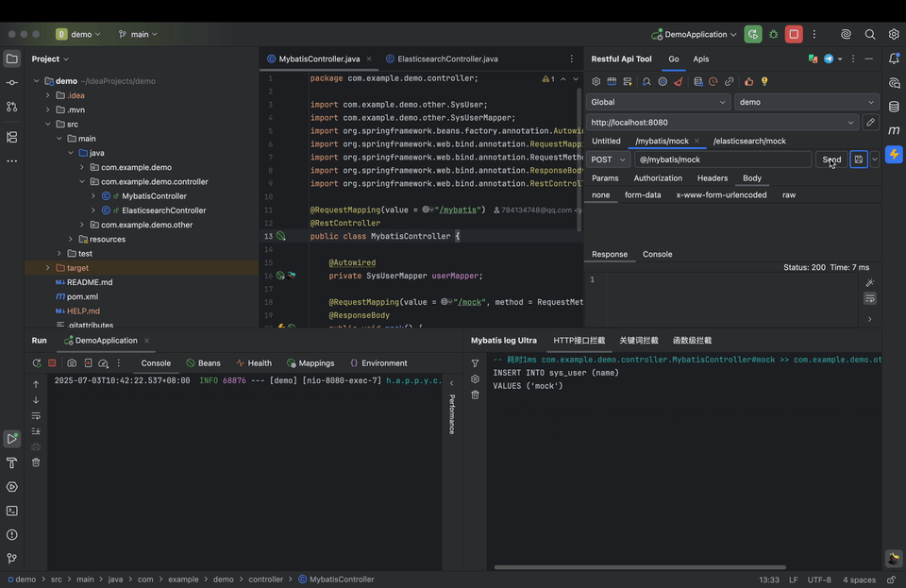Click the Send request button
The height and width of the screenshot is (588, 906).
830,160
